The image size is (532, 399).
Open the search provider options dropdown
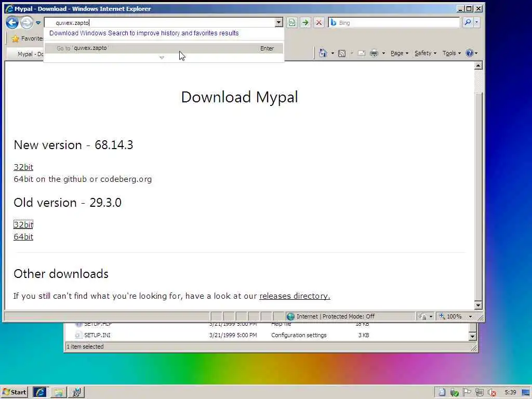pyautogui.click(x=477, y=23)
